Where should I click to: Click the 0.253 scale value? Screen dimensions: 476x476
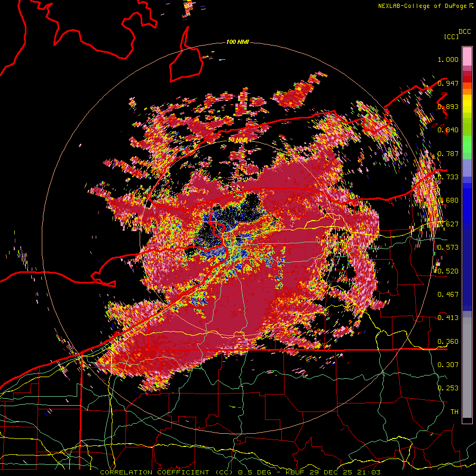point(448,388)
